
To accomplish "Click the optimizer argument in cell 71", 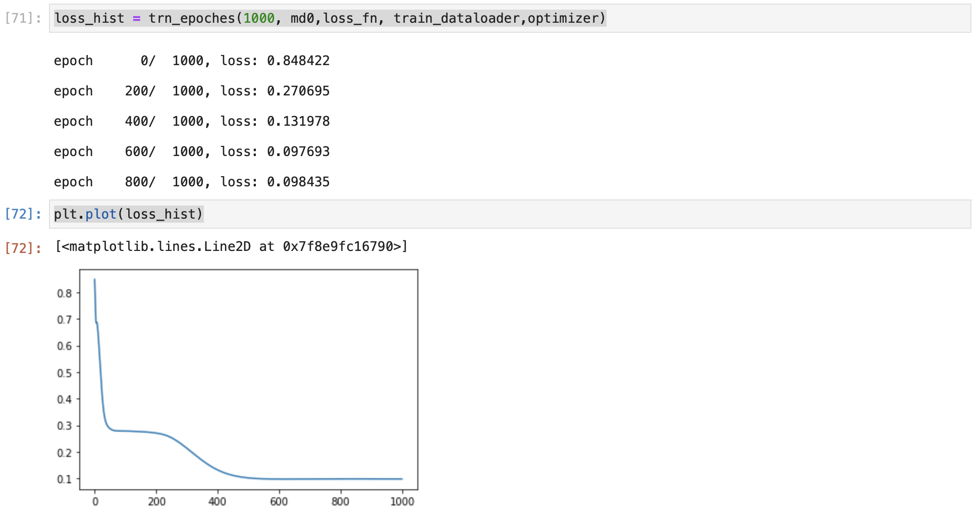I will [563, 19].
